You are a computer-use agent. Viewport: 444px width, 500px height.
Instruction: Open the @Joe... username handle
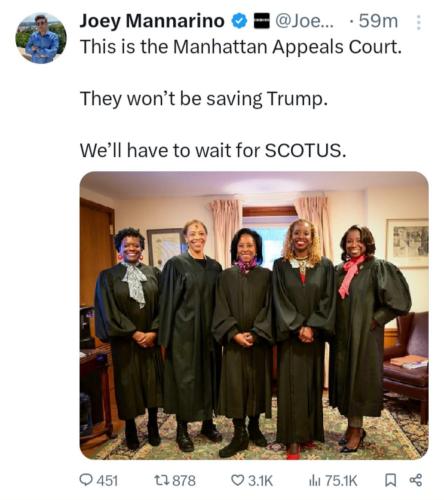(304, 21)
